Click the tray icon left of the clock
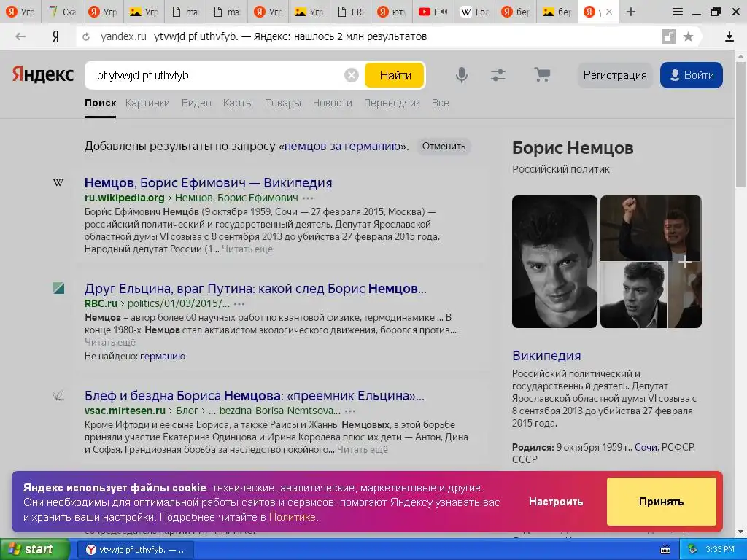 pyautogui.click(x=693, y=550)
